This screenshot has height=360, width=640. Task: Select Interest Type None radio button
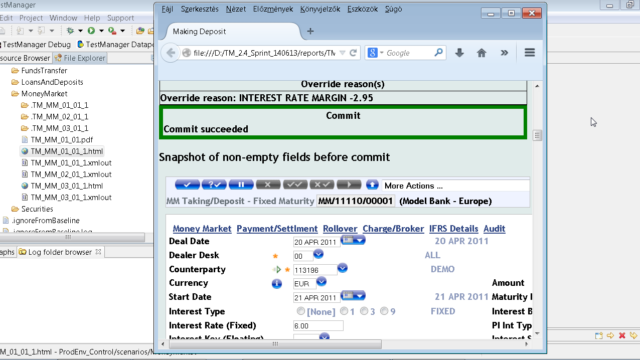301,311
